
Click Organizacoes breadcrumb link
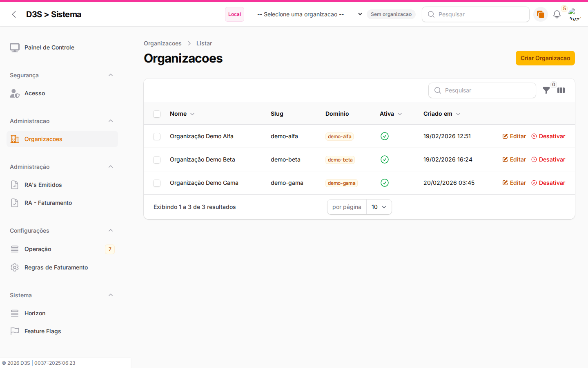[x=163, y=43]
